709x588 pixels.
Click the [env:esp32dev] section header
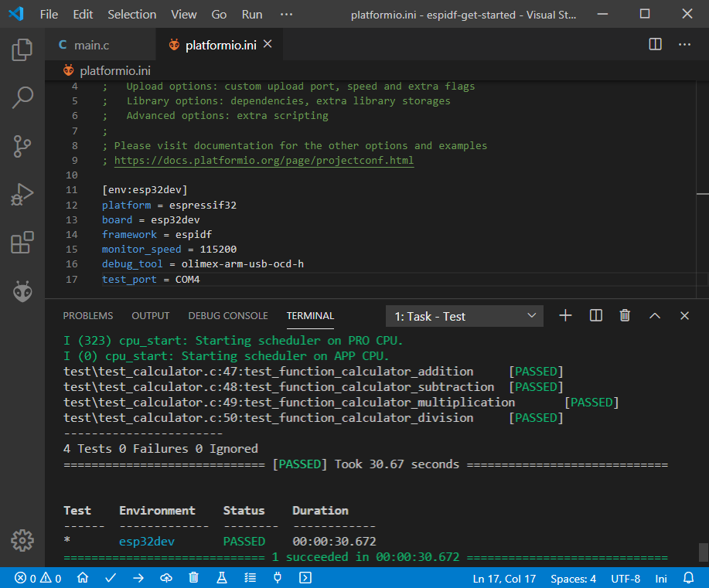pyautogui.click(x=145, y=190)
